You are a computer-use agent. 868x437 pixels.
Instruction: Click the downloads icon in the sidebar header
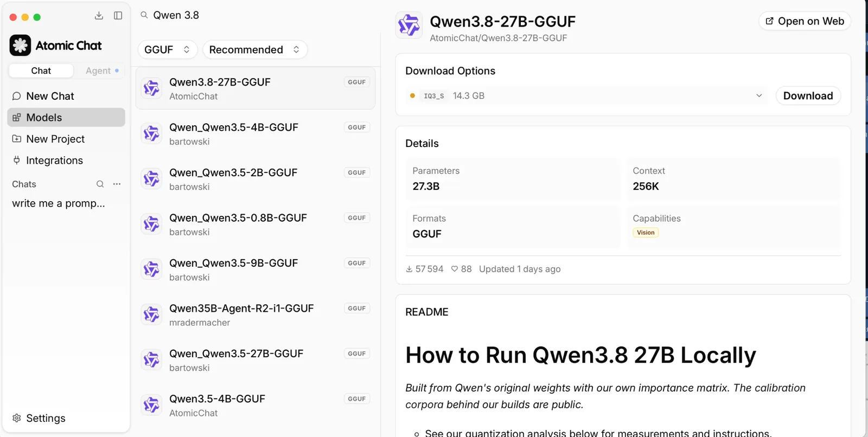[99, 16]
